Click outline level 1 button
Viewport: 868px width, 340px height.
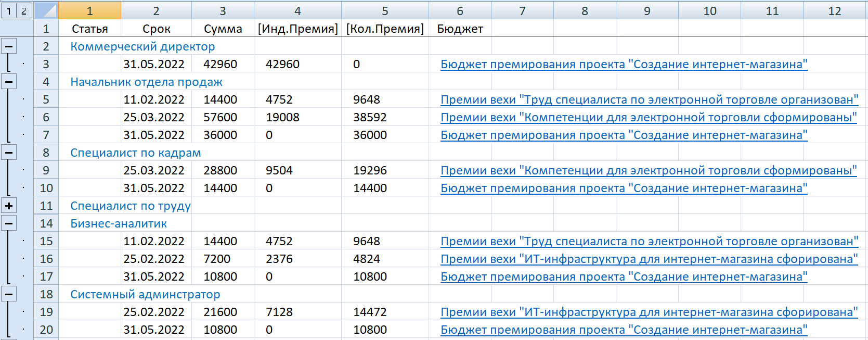pos(9,10)
